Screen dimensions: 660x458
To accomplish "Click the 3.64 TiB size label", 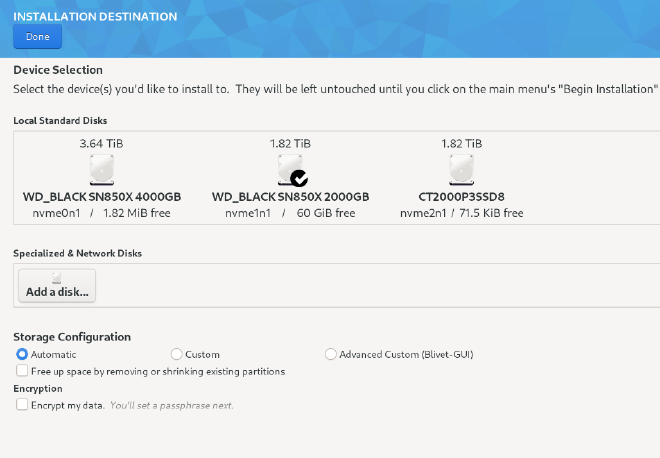I will [x=101, y=144].
